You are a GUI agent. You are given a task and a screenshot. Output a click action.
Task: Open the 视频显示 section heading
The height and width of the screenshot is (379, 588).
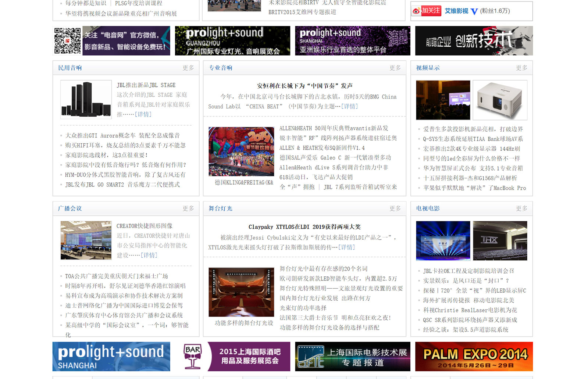pyautogui.click(x=428, y=68)
